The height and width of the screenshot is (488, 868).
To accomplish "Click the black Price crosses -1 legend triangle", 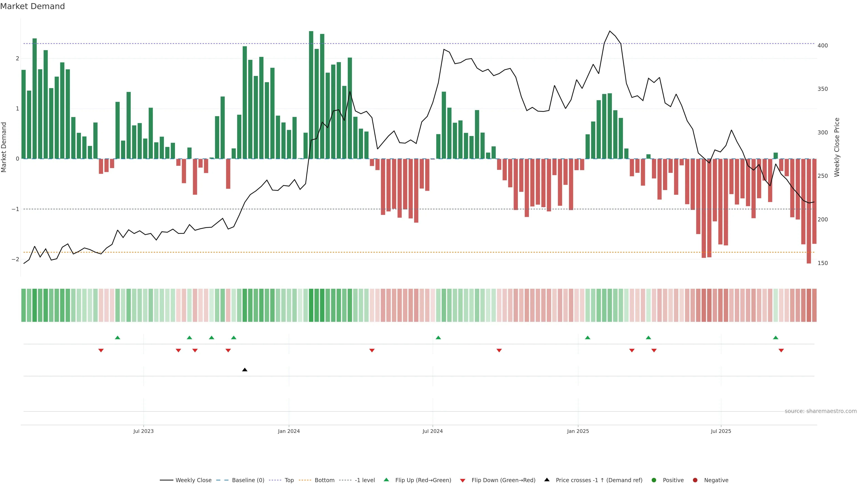I will click(x=547, y=480).
